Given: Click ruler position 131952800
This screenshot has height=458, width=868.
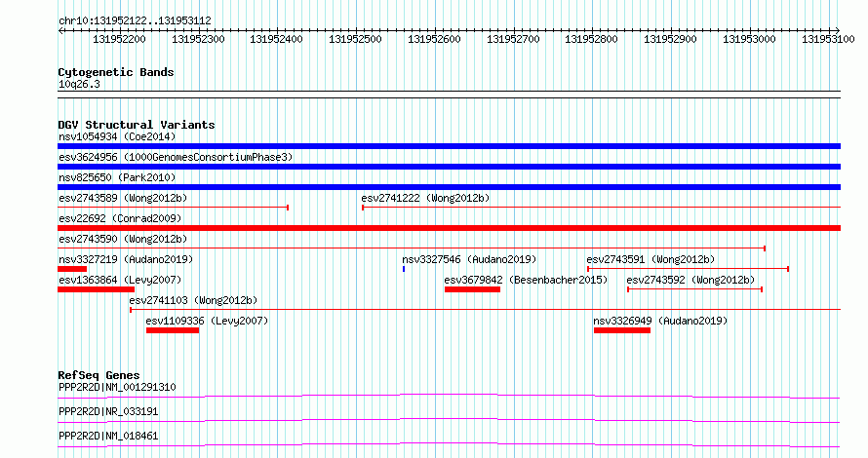Looking at the screenshot, I should click(591, 39).
